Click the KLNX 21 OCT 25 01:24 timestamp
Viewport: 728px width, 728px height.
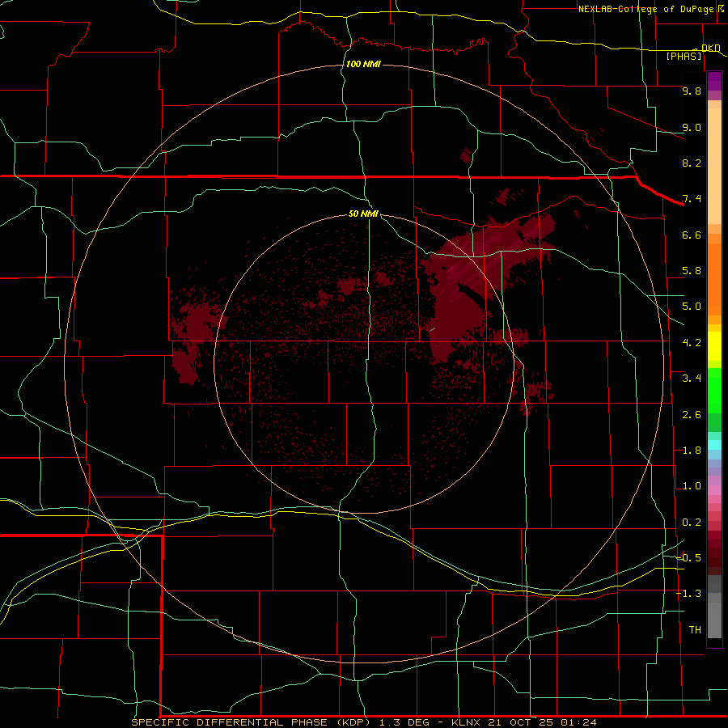click(x=523, y=722)
